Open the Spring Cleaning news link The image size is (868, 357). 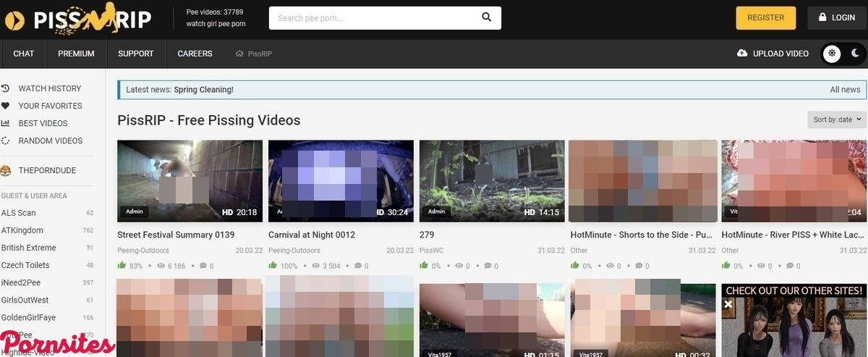[x=203, y=90]
